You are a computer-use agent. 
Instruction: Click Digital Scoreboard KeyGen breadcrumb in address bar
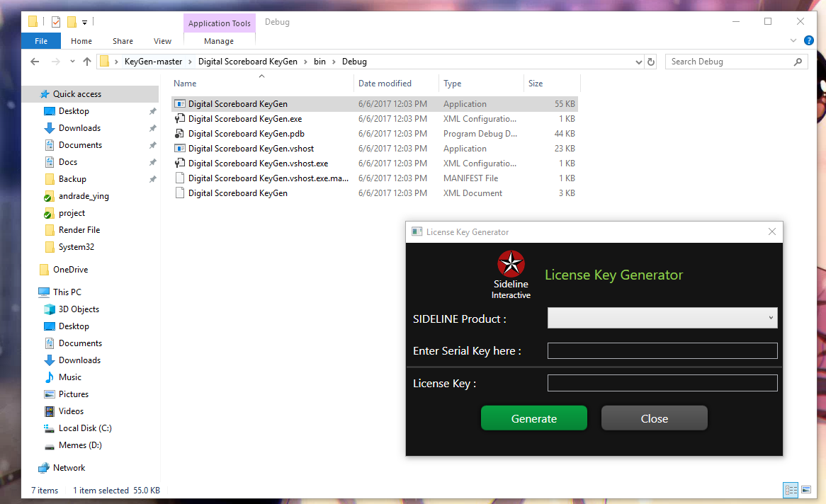(x=248, y=62)
